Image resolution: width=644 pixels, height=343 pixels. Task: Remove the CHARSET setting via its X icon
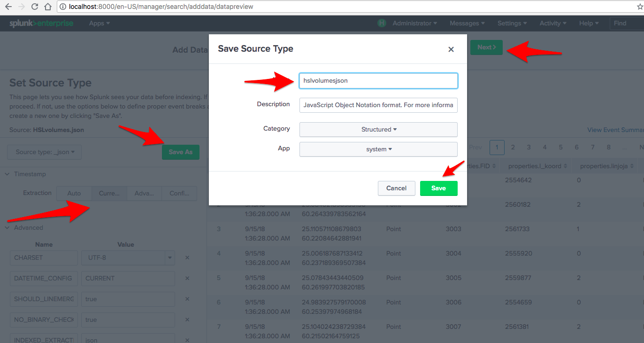pyautogui.click(x=187, y=257)
